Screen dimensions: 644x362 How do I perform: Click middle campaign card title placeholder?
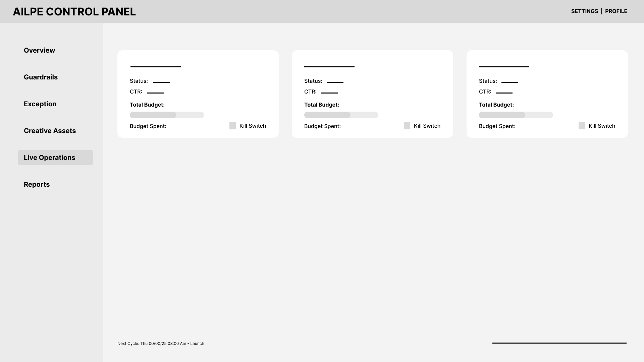pos(329,67)
